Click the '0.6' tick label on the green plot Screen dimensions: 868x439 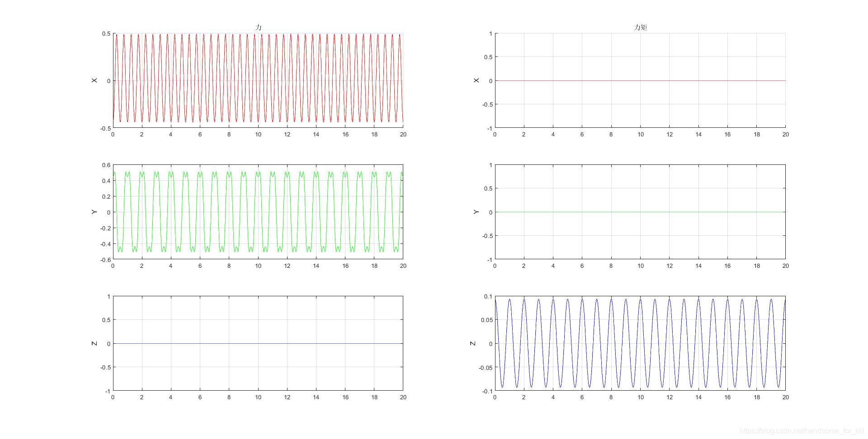click(x=106, y=165)
